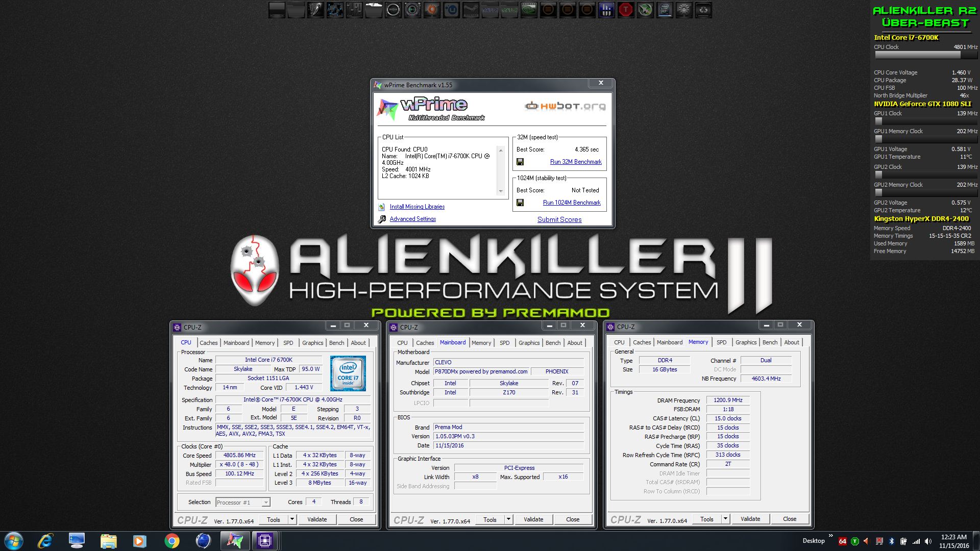
Task: Open the red ThrottleStop T dock icon
Action: (x=626, y=10)
